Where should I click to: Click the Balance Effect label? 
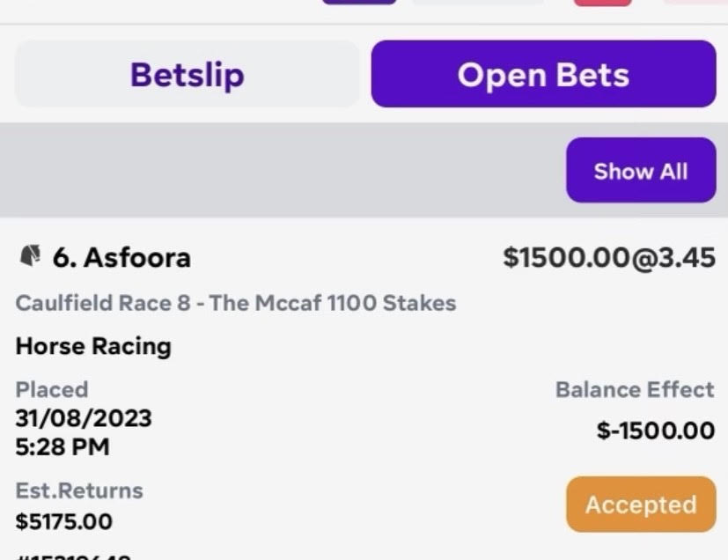635,389
